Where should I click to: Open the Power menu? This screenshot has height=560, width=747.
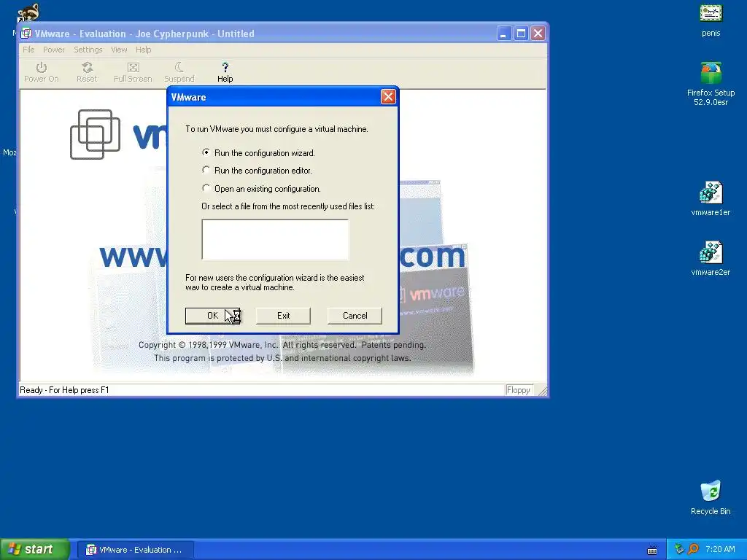click(x=54, y=50)
